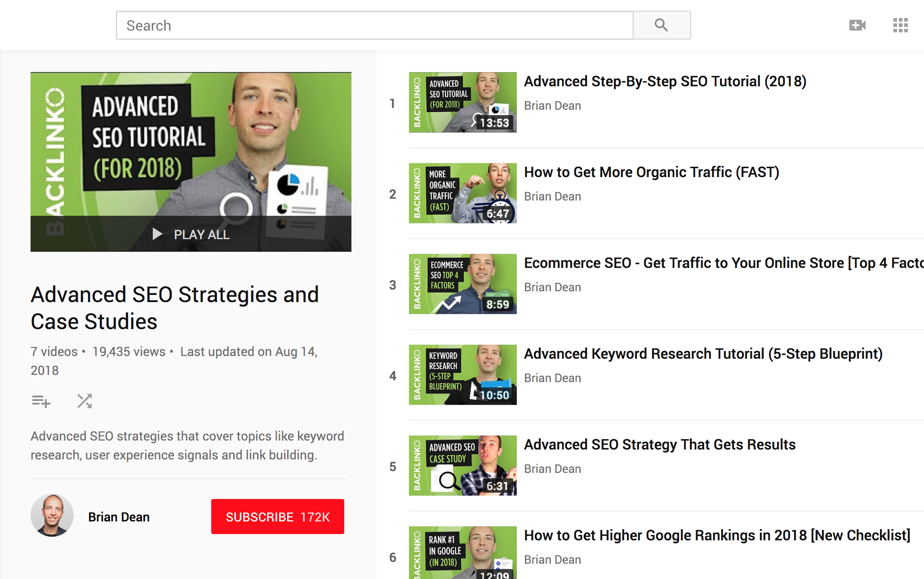Viewport: 924px width, 579px height.
Task: Click Brian Dean under first video title
Action: [x=552, y=106]
